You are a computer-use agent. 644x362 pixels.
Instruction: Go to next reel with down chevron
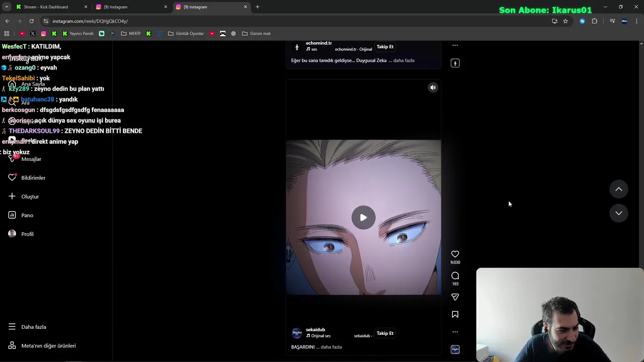tap(619, 213)
